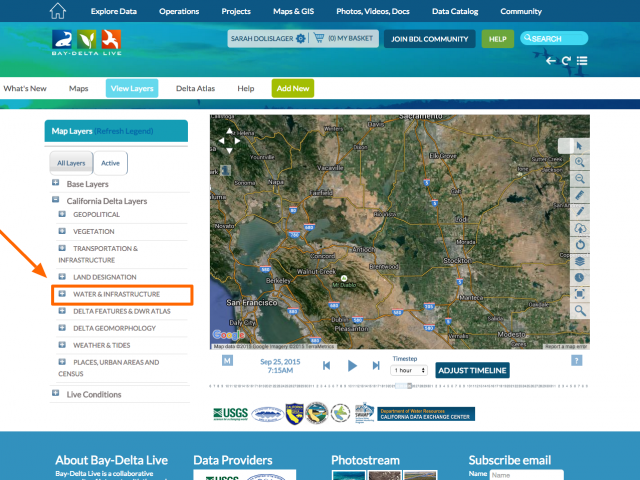Click the subscribe Name input field
This screenshot has width=640, height=480.
526,475
